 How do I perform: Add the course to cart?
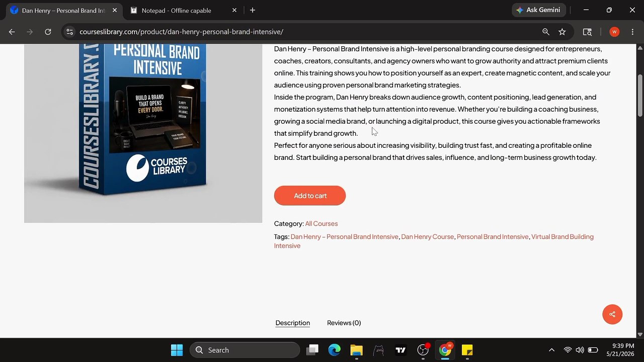pyautogui.click(x=310, y=196)
